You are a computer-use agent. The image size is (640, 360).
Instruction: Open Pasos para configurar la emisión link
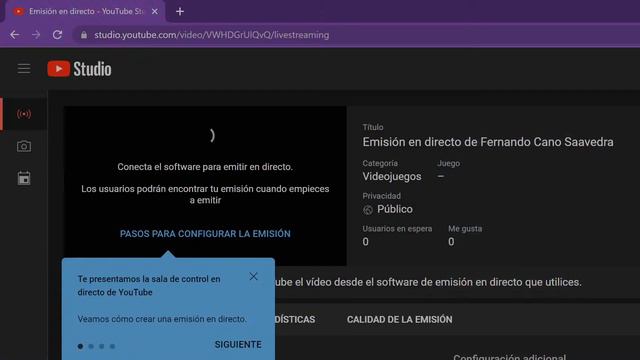pos(205,234)
